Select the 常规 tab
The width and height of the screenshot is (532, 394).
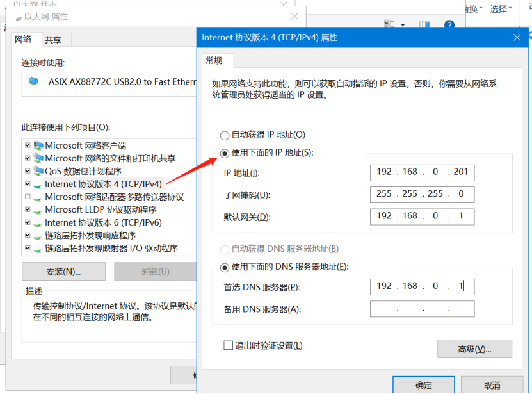point(214,60)
